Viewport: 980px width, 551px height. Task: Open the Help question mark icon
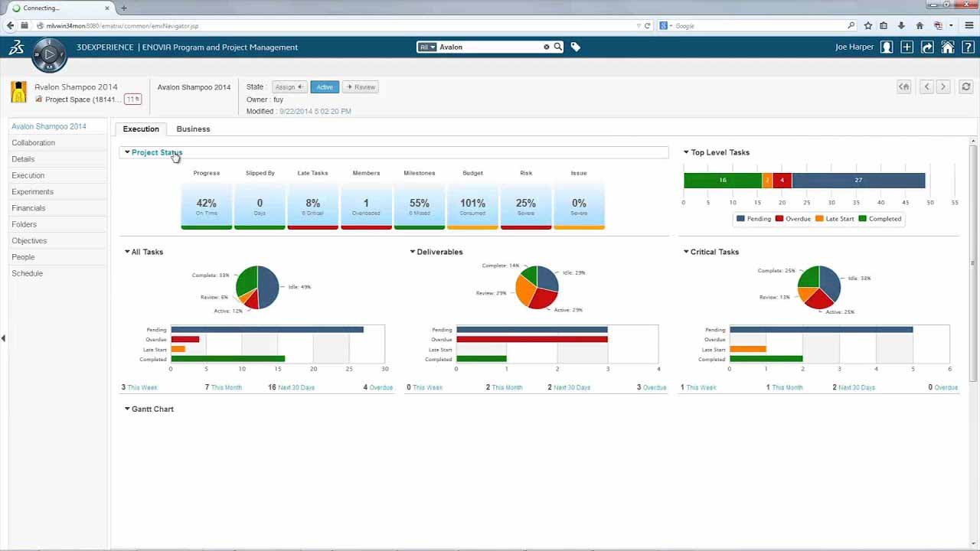(x=967, y=47)
